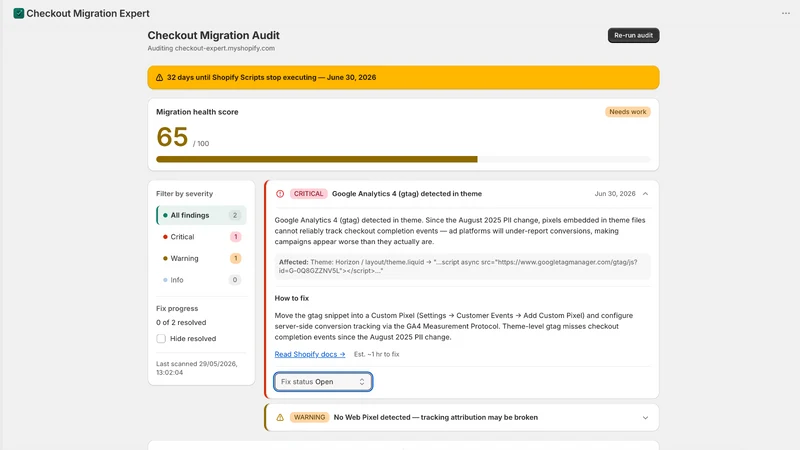Expand the No Web Pixel detected warning
The height and width of the screenshot is (450, 800).
coord(645,417)
